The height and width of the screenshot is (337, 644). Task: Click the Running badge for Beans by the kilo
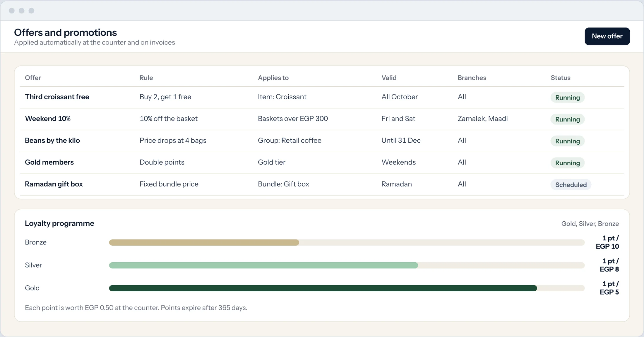point(567,141)
